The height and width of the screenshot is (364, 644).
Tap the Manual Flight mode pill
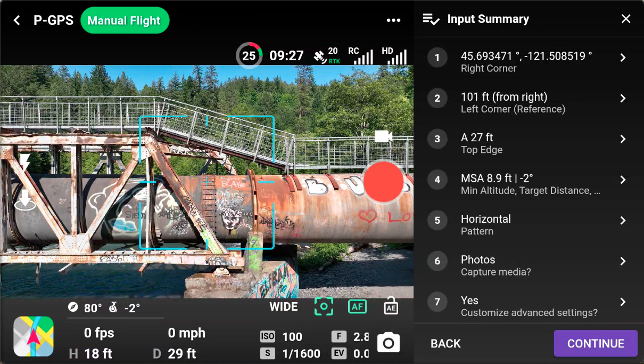pos(125,21)
